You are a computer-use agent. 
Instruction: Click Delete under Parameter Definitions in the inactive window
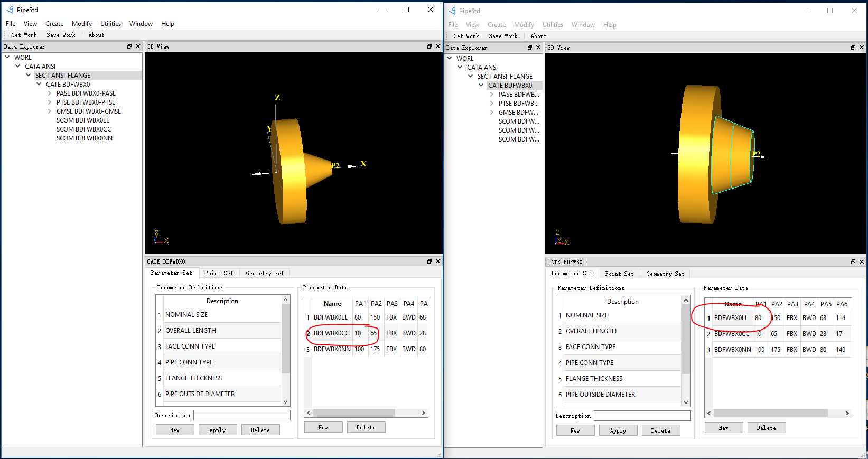click(661, 430)
